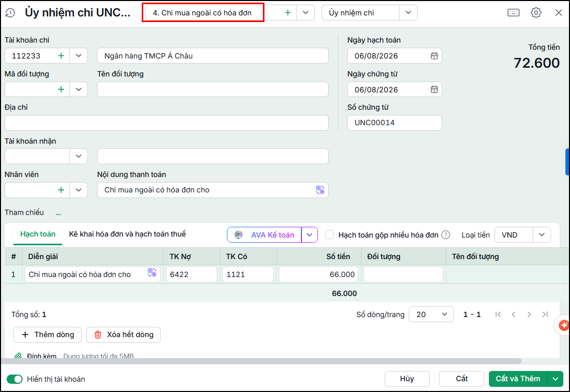Add a new account with the plus next to 112233
This screenshot has height=392, width=570.
point(61,55)
